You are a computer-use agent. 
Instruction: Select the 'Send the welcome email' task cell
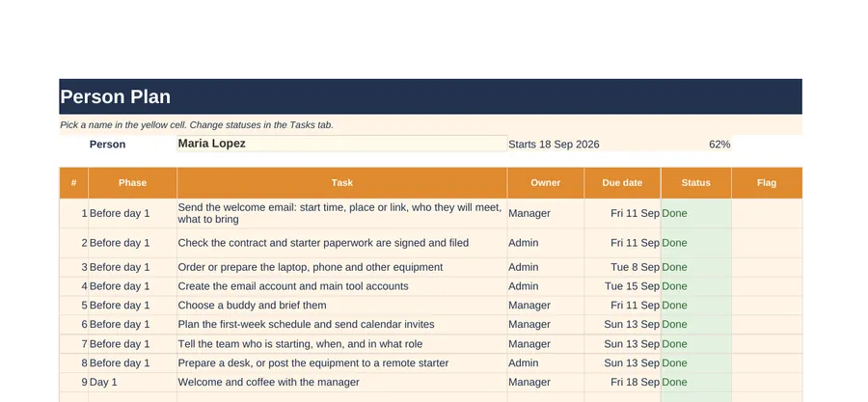(341, 213)
